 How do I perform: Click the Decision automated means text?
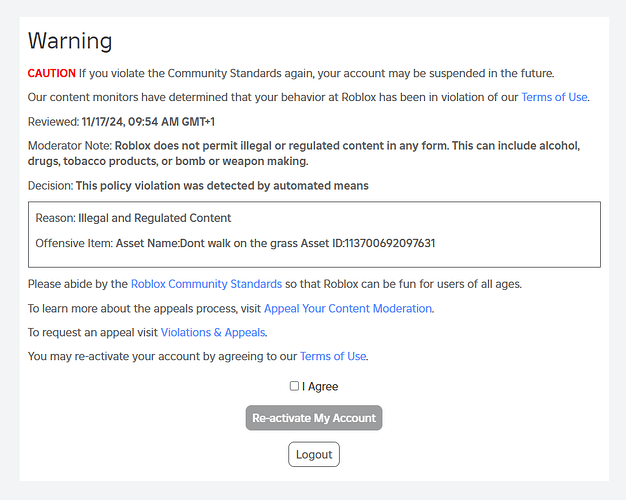coord(222,186)
